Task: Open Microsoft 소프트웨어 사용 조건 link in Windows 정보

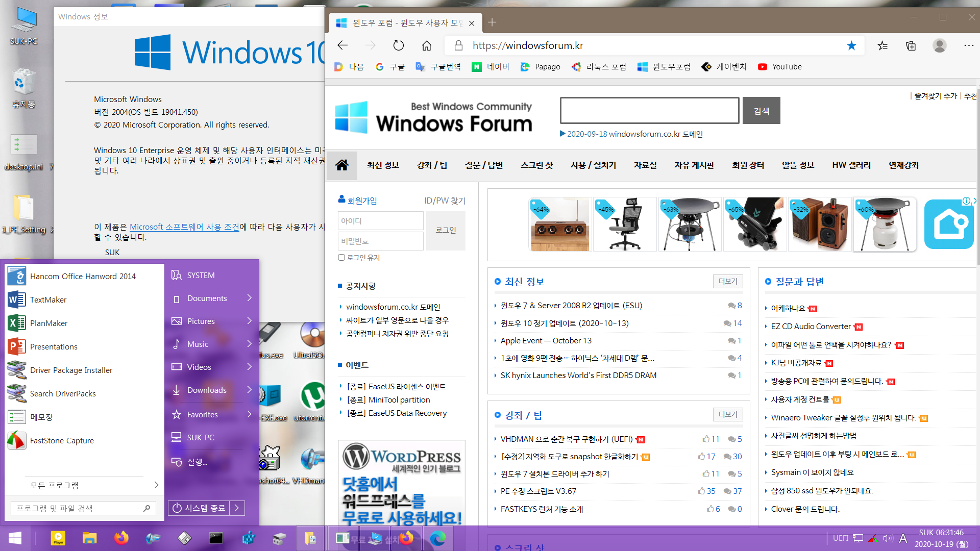Action: pos(184,227)
